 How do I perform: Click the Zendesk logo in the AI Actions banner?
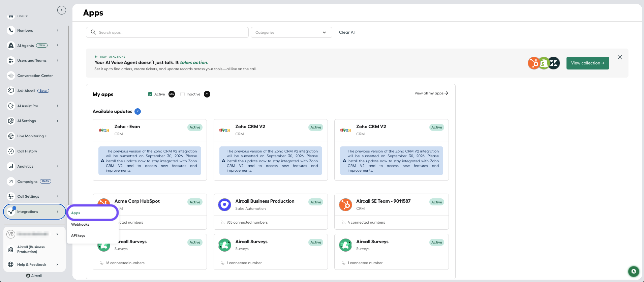554,63
